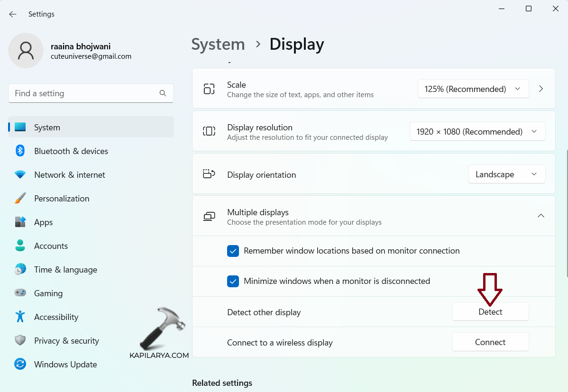Click the Find a setting search box

coord(91,93)
